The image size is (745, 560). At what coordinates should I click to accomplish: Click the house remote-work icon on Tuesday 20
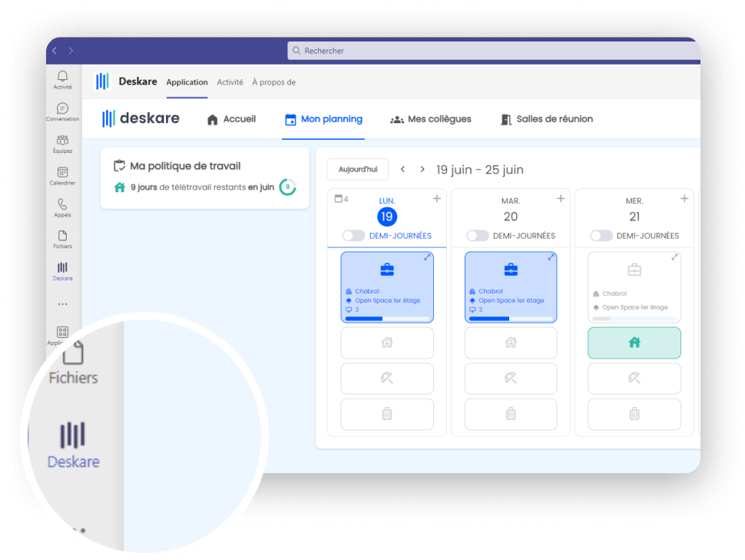click(511, 343)
